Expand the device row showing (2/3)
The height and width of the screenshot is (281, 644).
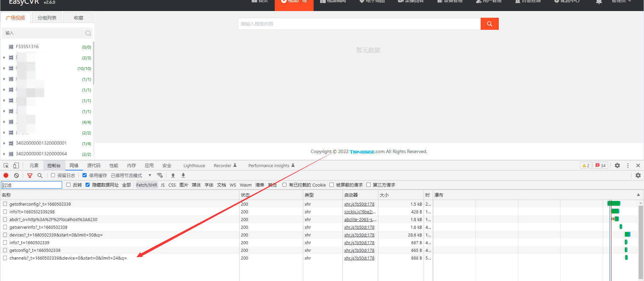tap(4, 58)
